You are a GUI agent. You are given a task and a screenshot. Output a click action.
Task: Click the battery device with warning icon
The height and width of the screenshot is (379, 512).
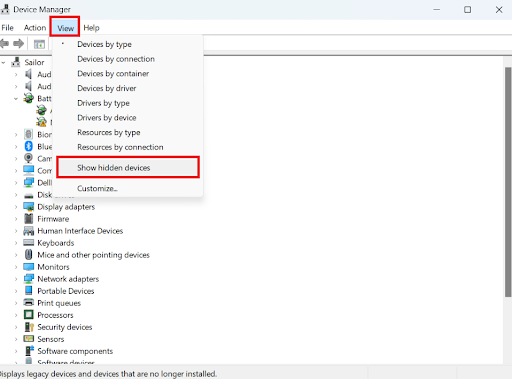(x=41, y=122)
